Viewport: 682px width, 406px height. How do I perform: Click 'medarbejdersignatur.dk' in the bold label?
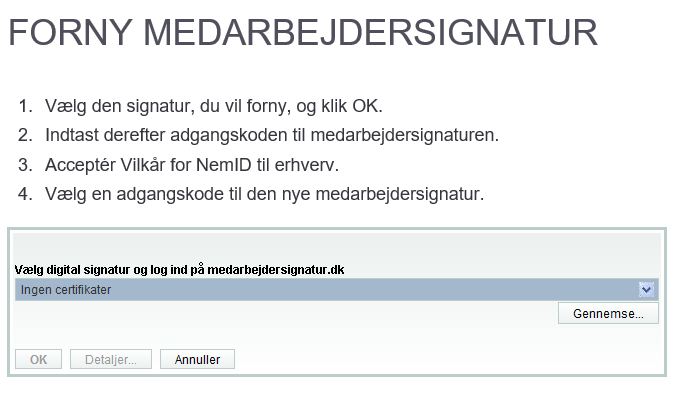pyautogui.click(x=276, y=270)
